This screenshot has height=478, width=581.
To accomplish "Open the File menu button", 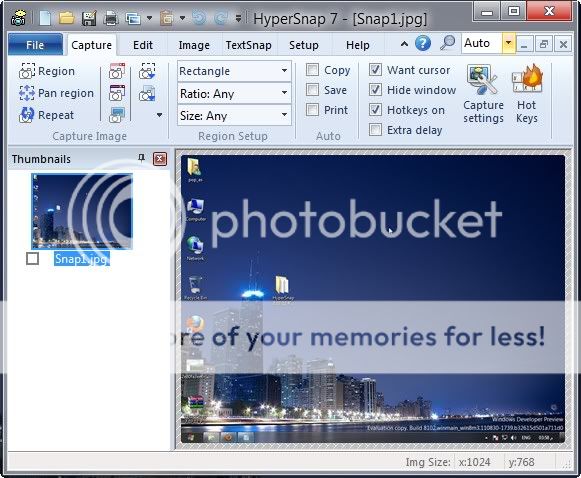I will pos(35,45).
